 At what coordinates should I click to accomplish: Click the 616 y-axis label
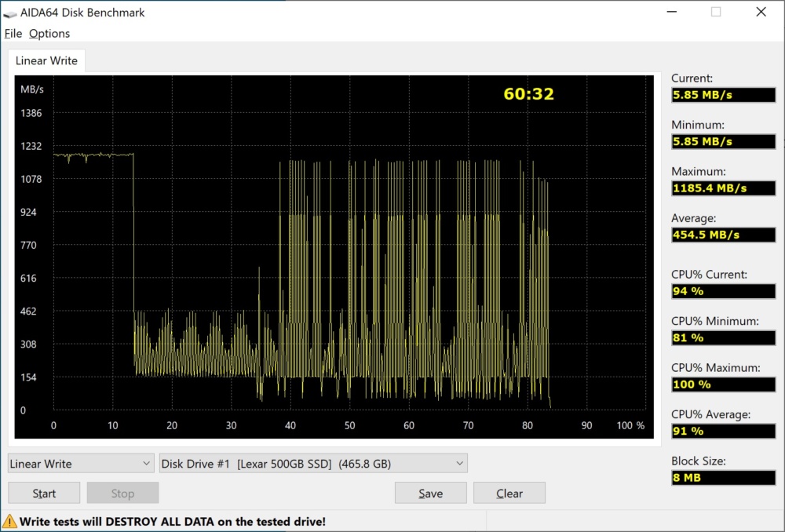click(x=28, y=279)
